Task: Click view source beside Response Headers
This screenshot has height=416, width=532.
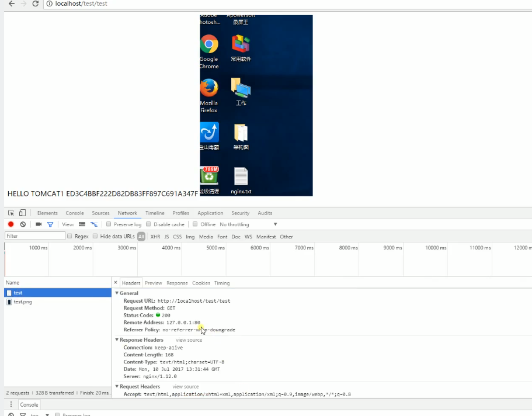Action: pos(189,340)
